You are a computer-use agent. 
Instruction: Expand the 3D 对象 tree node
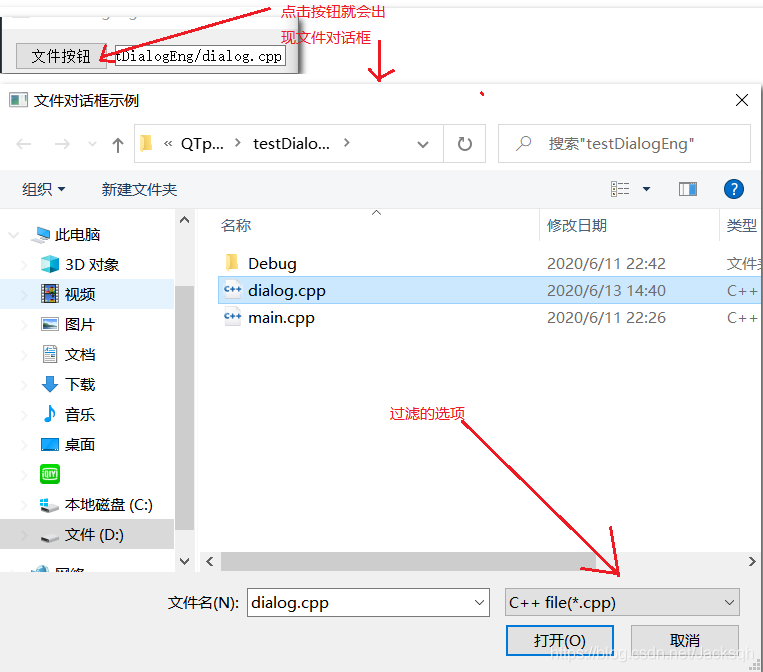(x=24, y=265)
